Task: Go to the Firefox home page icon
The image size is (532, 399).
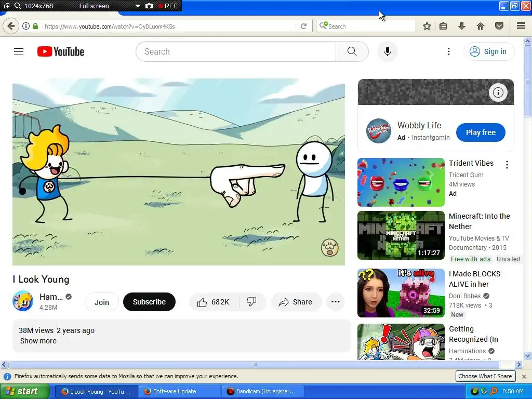Action: [481, 26]
